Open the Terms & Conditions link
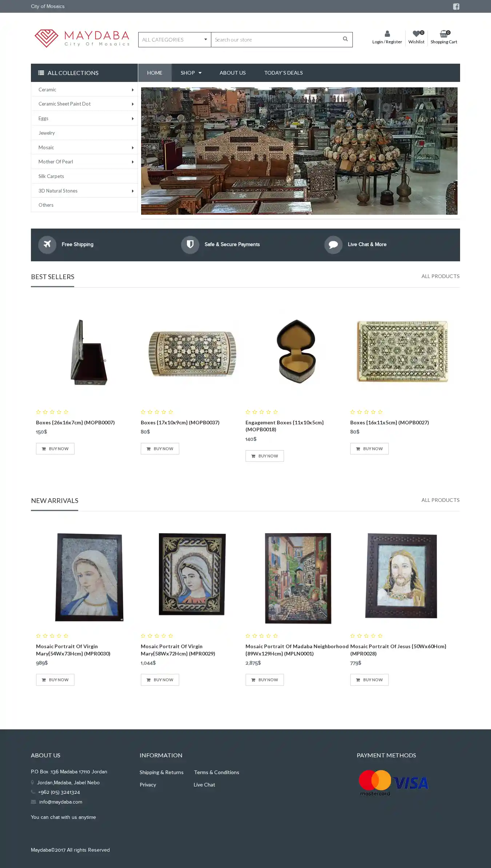Image resolution: width=491 pixels, height=868 pixels. pyautogui.click(x=216, y=772)
